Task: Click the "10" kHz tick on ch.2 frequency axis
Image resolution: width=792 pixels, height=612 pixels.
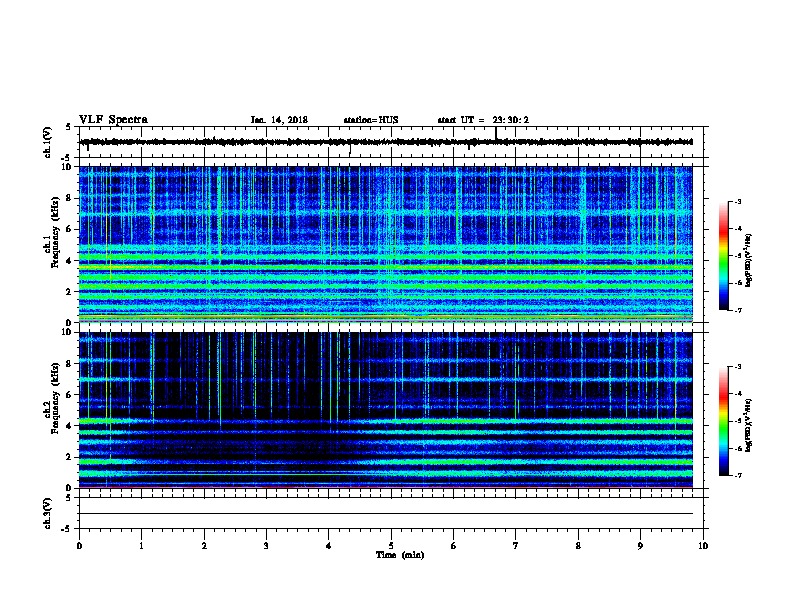Action: tap(67, 332)
